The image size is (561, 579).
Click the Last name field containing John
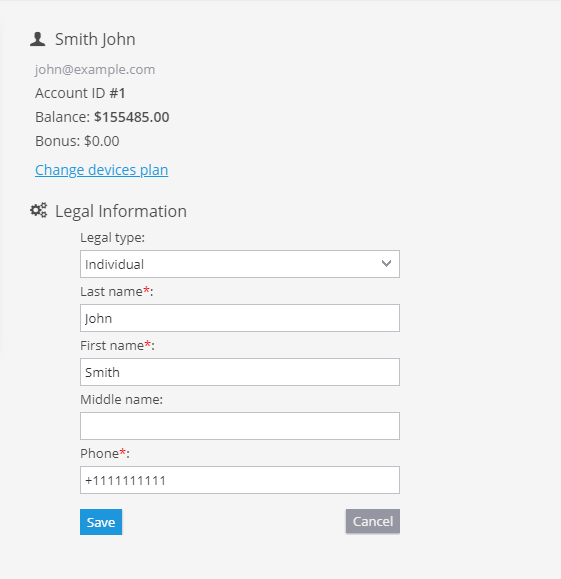coord(240,318)
